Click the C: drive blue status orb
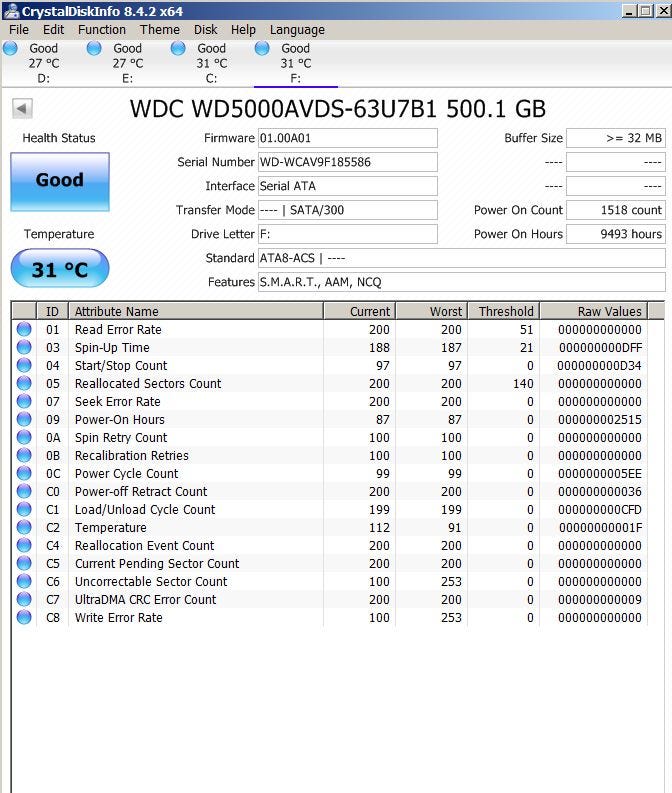The image size is (672, 793). (x=178, y=49)
